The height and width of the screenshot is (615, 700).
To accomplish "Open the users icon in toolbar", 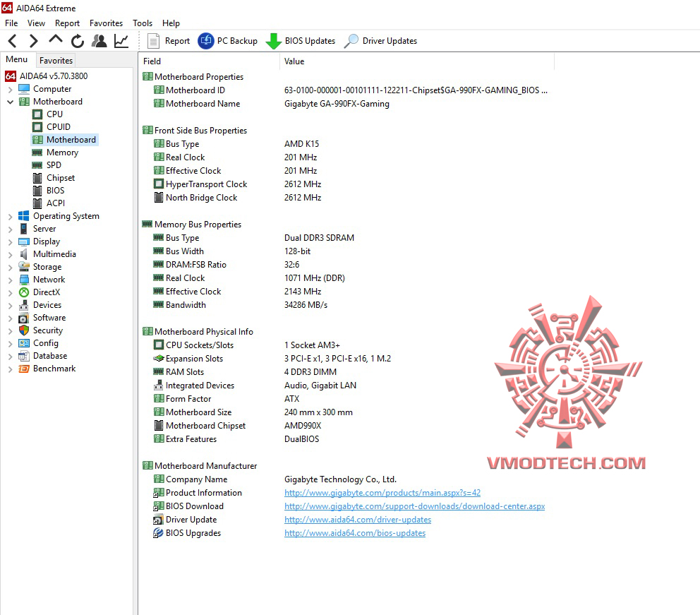I will (99, 41).
